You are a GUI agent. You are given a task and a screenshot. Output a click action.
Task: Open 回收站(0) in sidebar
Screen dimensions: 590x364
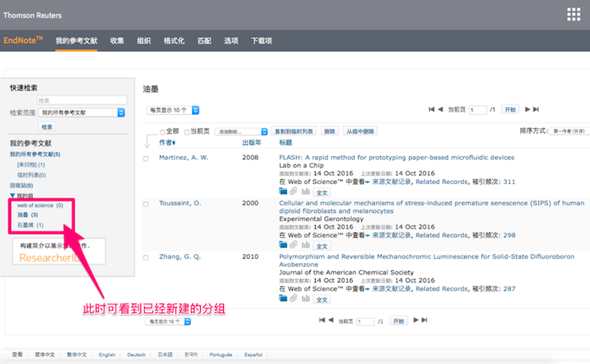(x=22, y=186)
